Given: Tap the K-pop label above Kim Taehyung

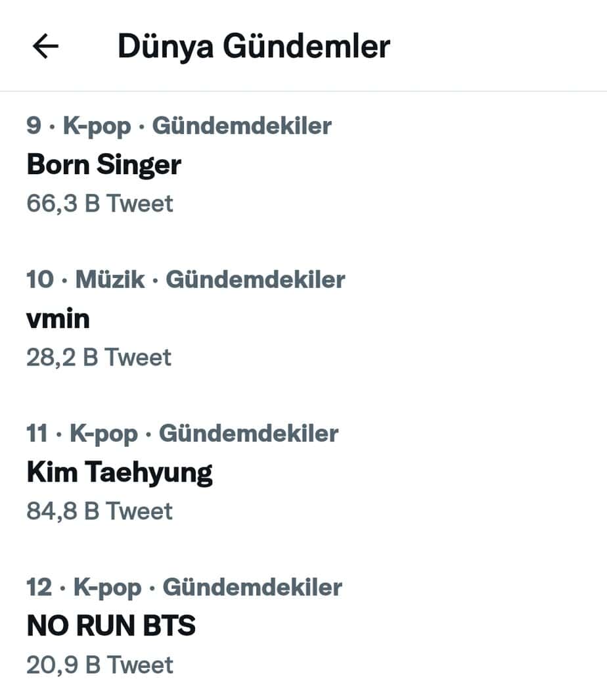Looking at the screenshot, I should [104, 433].
